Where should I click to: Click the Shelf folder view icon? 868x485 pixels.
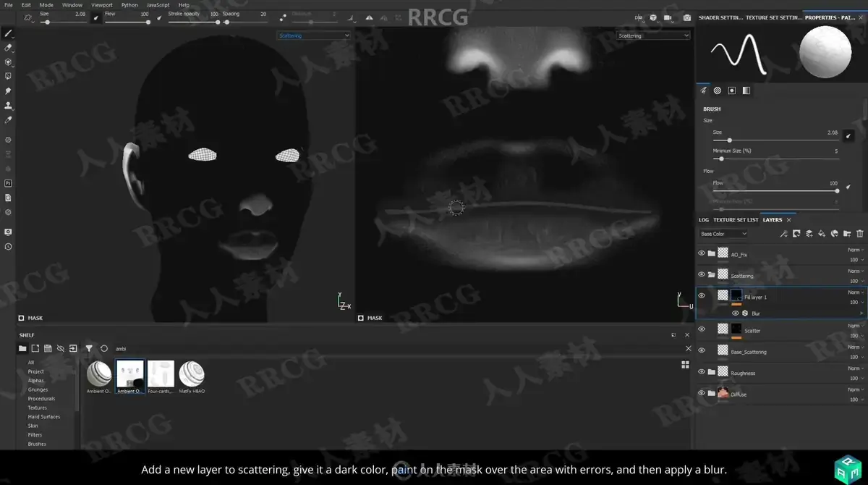coord(22,348)
